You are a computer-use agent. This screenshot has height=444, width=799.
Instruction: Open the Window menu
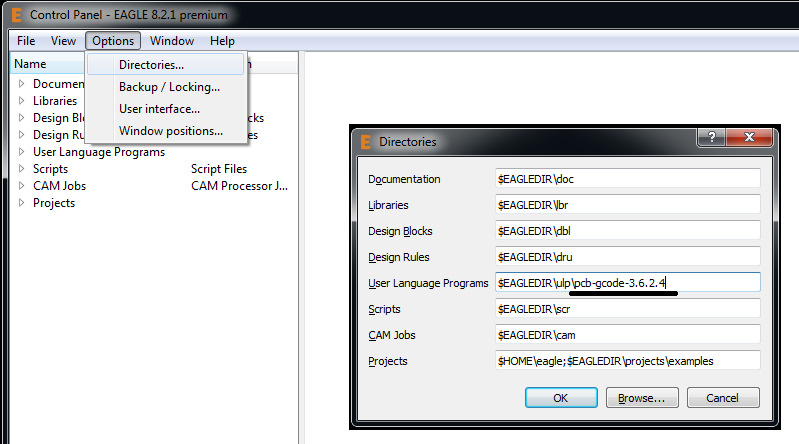click(x=172, y=41)
